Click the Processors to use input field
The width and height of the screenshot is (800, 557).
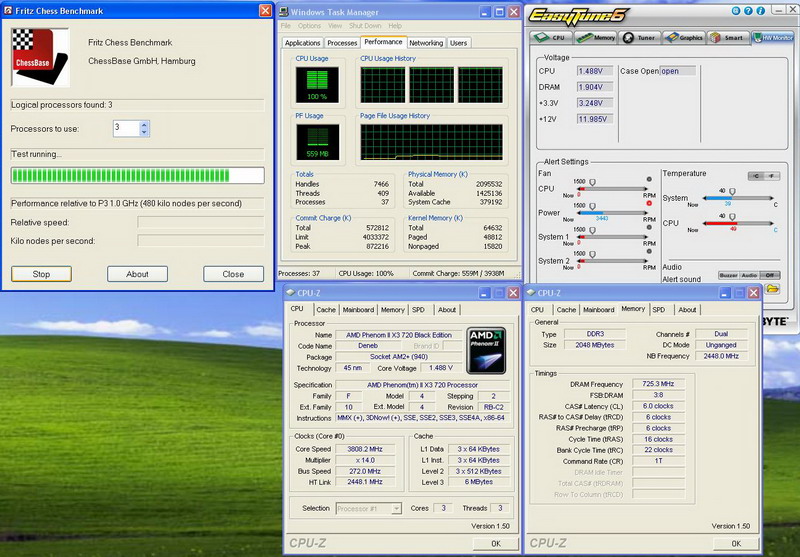point(125,128)
